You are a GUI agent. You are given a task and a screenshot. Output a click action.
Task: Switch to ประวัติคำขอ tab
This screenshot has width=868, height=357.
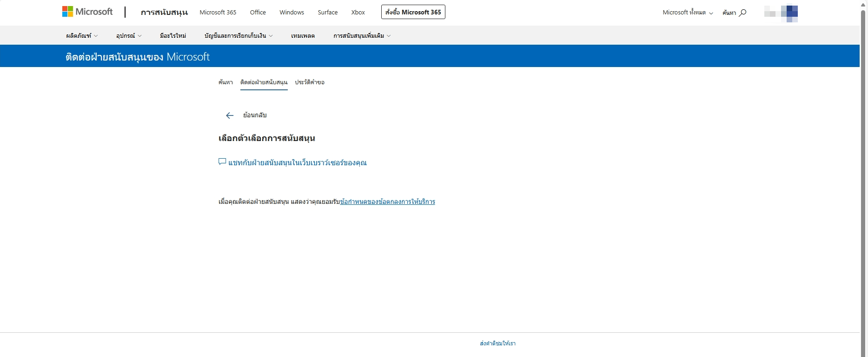pos(310,82)
